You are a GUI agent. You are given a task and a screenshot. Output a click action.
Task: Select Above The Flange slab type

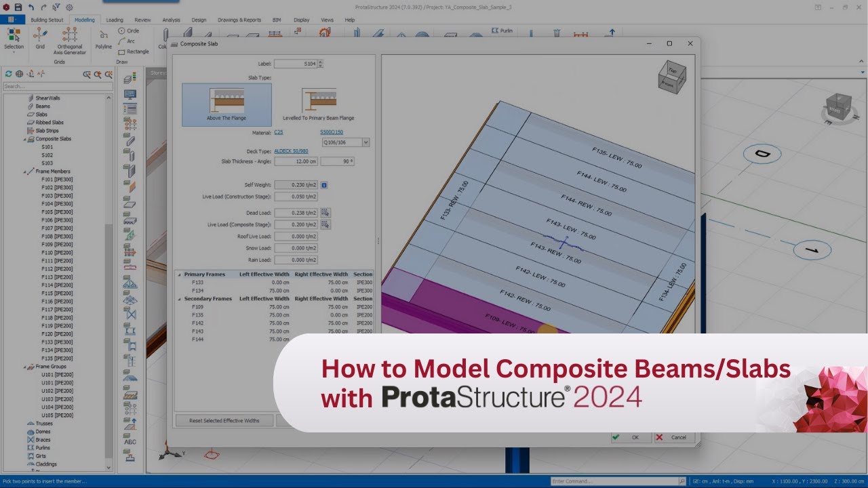pos(226,104)
